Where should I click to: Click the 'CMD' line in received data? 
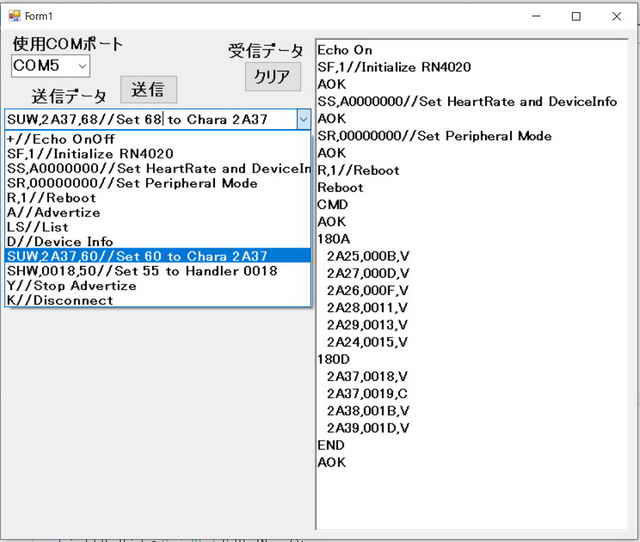click(x=332, y=204)
